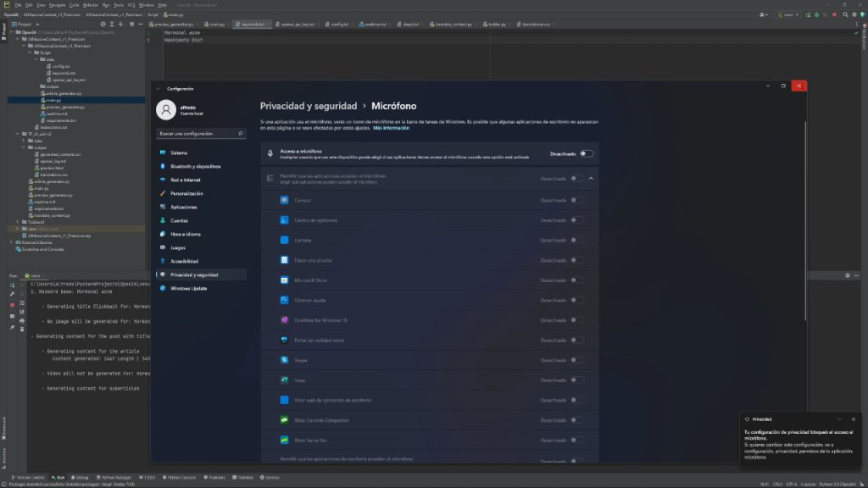Switch to readme.md editor tab
Image resolution: width=868 pixels, height=488 pixels.
374,25
